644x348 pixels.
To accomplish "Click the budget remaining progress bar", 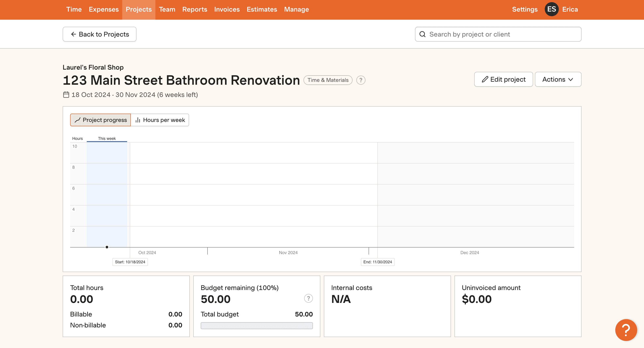I will [257, 325].
